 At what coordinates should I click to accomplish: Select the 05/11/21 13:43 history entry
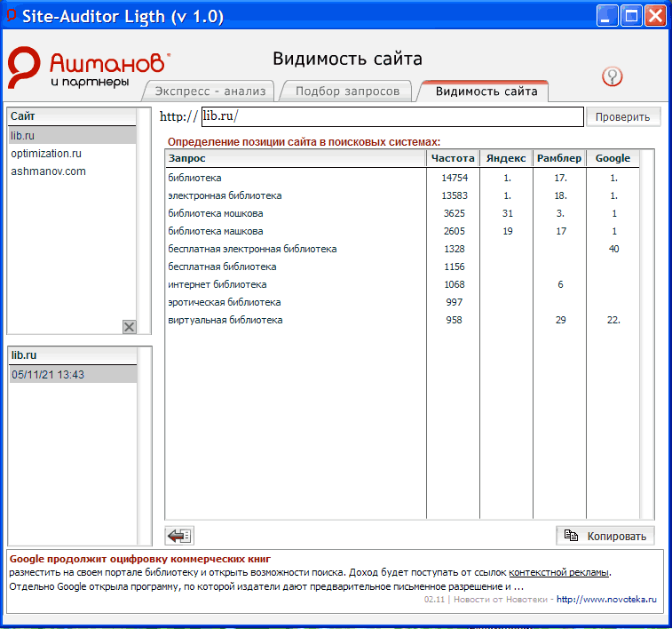(x=48, y=375)
